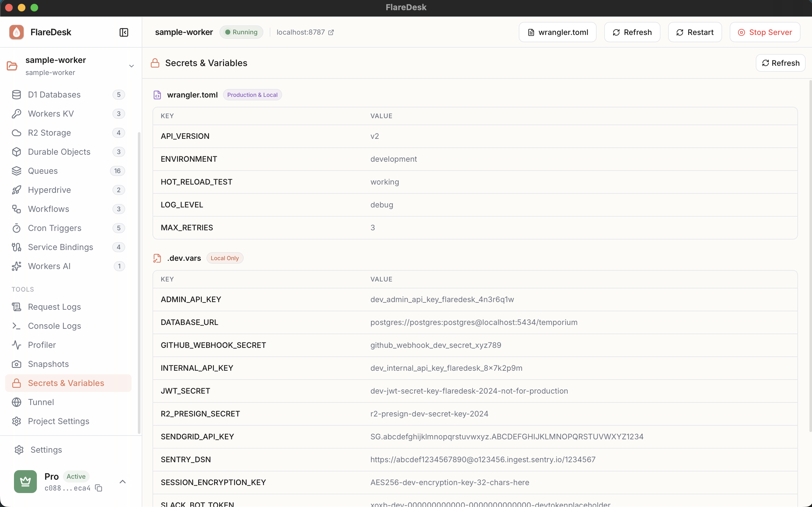Viewport: 812px width, 507px height.
Task: Open the R2 Storage section
Action: tap(50, 133)
